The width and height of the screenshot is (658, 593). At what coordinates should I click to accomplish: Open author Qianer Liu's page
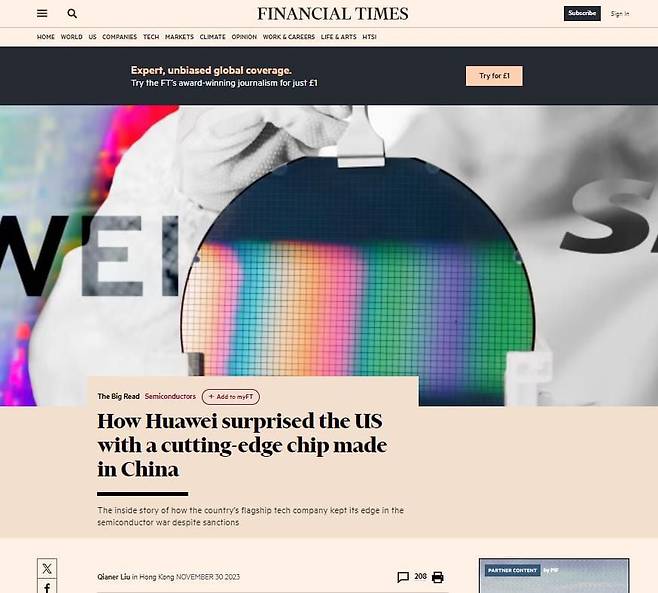point(114,577)
